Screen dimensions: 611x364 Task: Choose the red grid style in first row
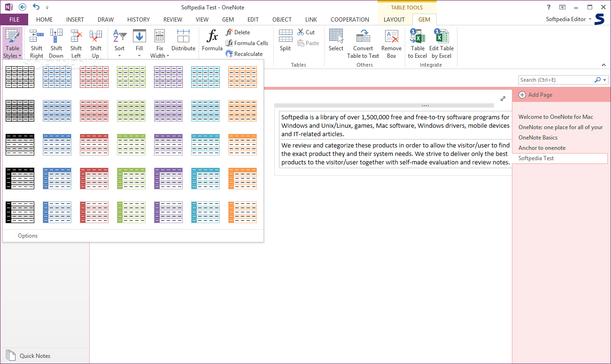[94, 77]
